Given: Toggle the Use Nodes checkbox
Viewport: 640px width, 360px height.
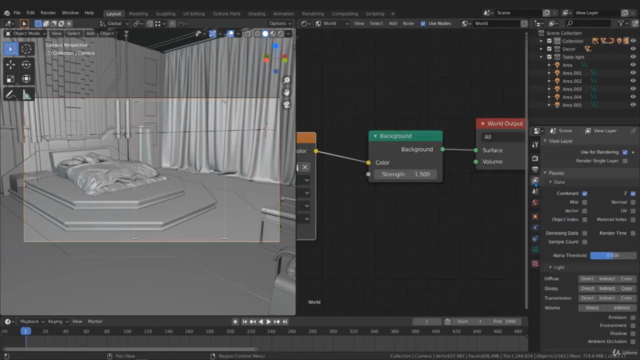Looking at the screenshot, I should pyautogui.click(x=423, y=24).
